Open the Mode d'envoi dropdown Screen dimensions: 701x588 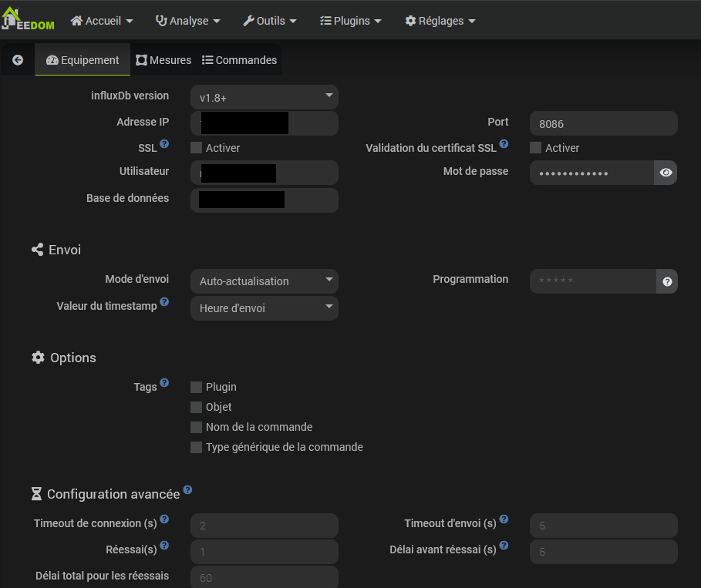[264, 281]
